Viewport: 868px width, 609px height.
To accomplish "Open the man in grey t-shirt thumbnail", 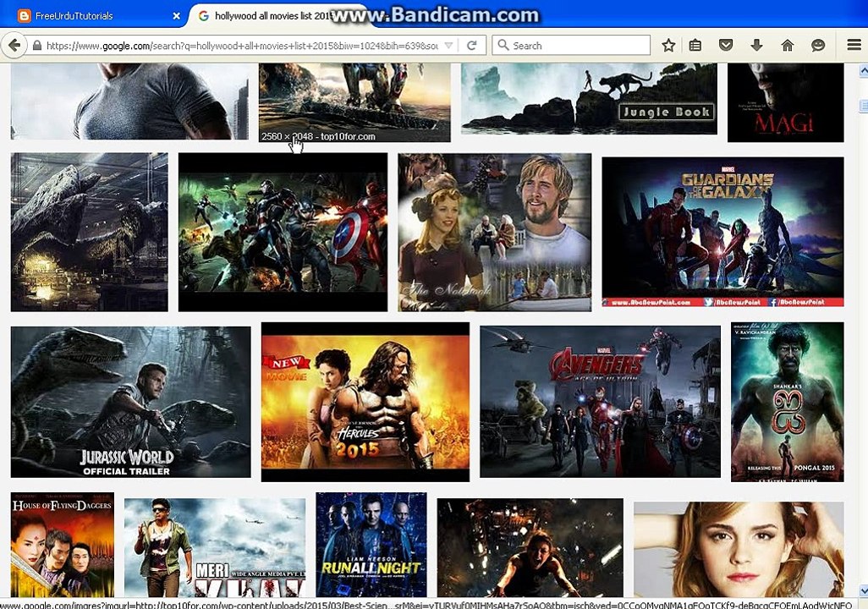I will click(129, 101).
